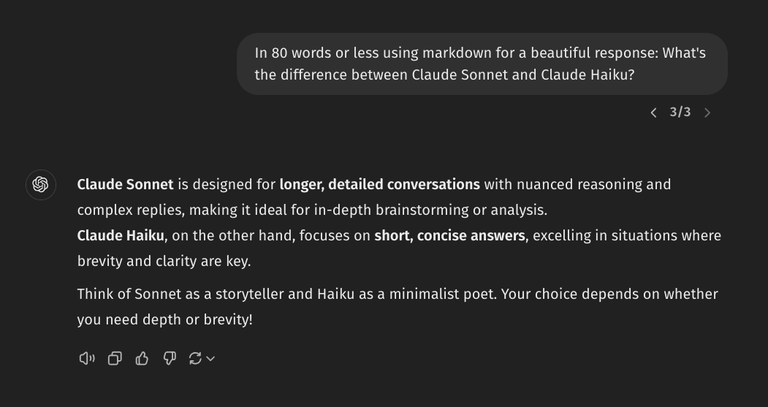This screenshot has height=407, width=768.
Task: Click 'brevity and clarity are key' text
Action: click(163, 261)
